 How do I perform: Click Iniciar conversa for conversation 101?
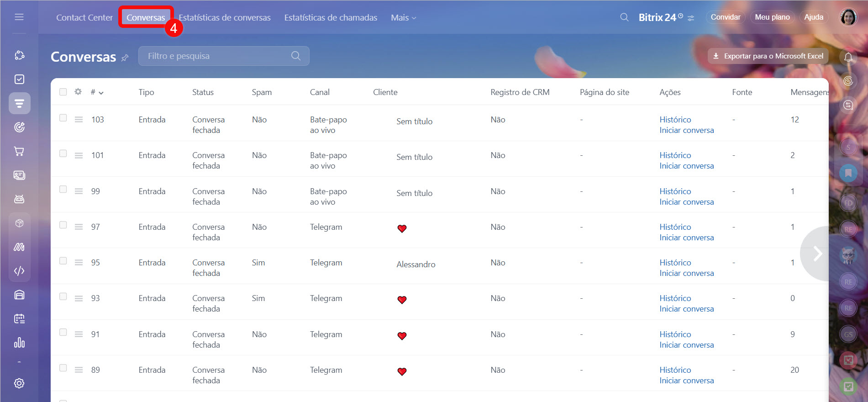686,166
